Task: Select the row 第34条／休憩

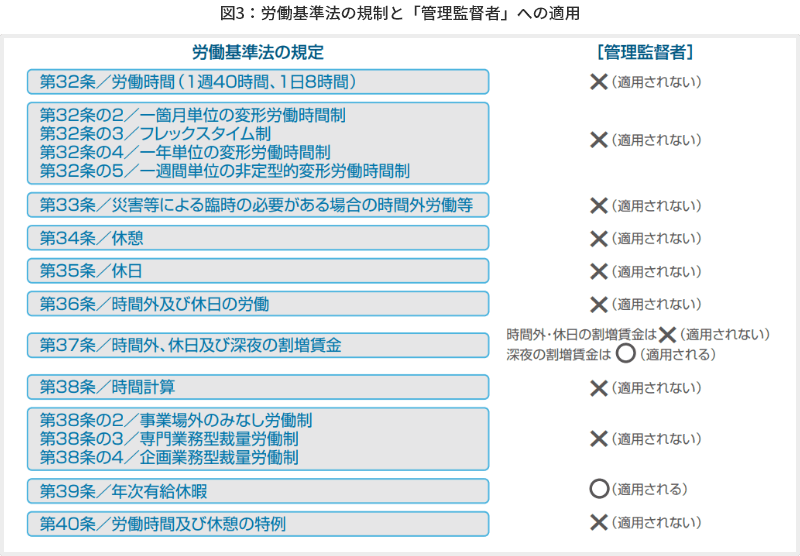Action: click(x=258, y=238)
